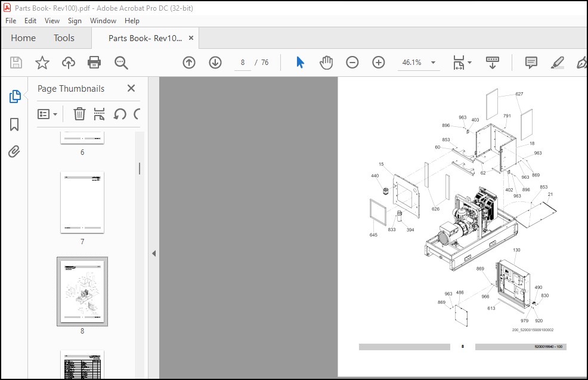This screenshot has width=588, height=380.
Task: Open the Bookmarks panel
Action: 14,124
